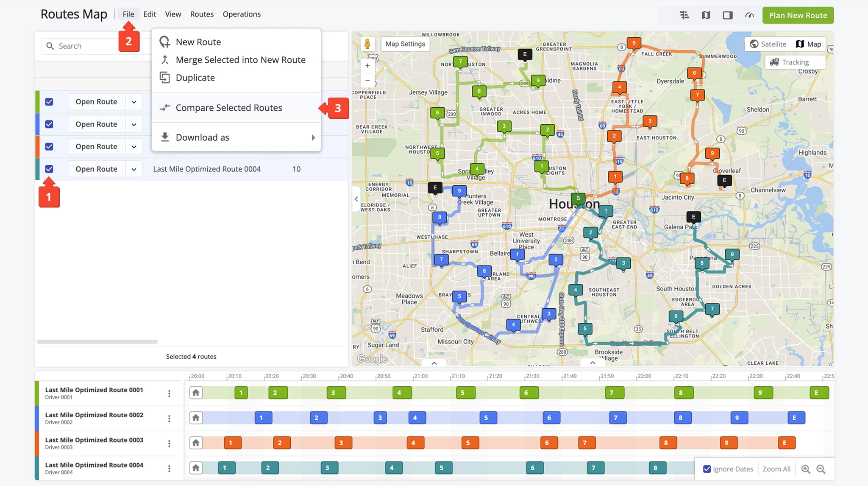
Task: Click the Duplicate route icon
Action: pyautogui.click(x=165, y=78)
